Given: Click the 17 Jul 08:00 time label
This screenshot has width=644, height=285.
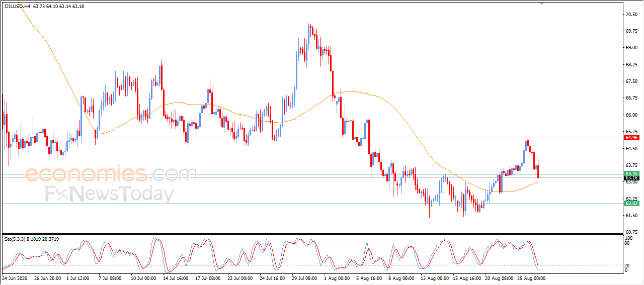Looking at the screenshot, I should point(208,277).
